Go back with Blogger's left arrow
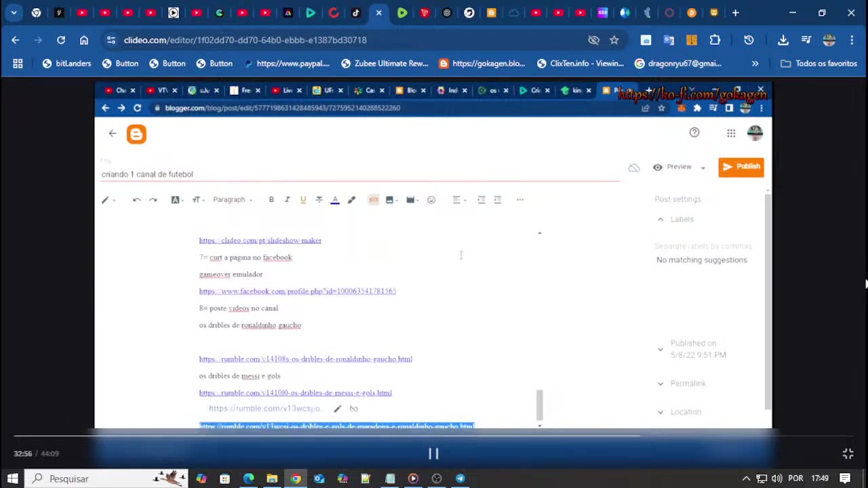Image resolution: width=868 pixels, height=488 pixels. tap(113, 134)
